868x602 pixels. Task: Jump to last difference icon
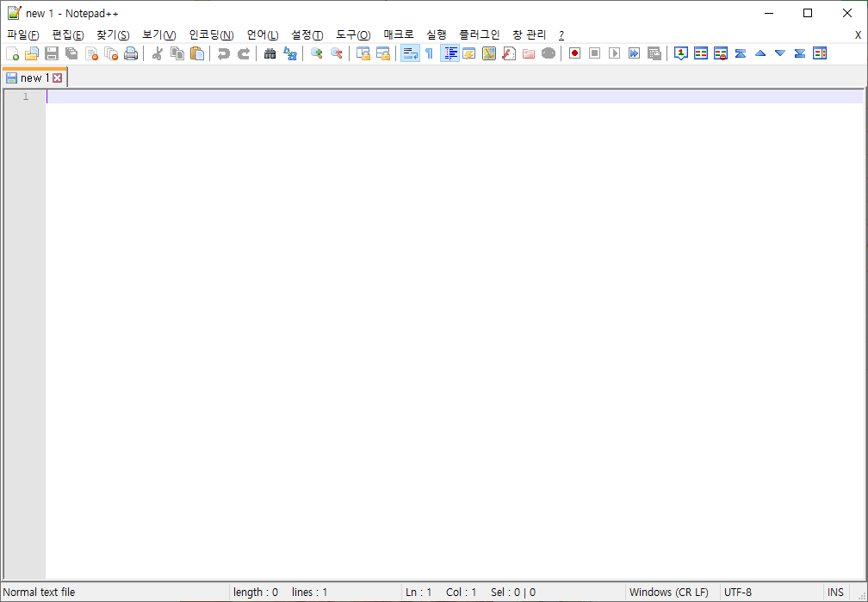[x=800, y=53]
